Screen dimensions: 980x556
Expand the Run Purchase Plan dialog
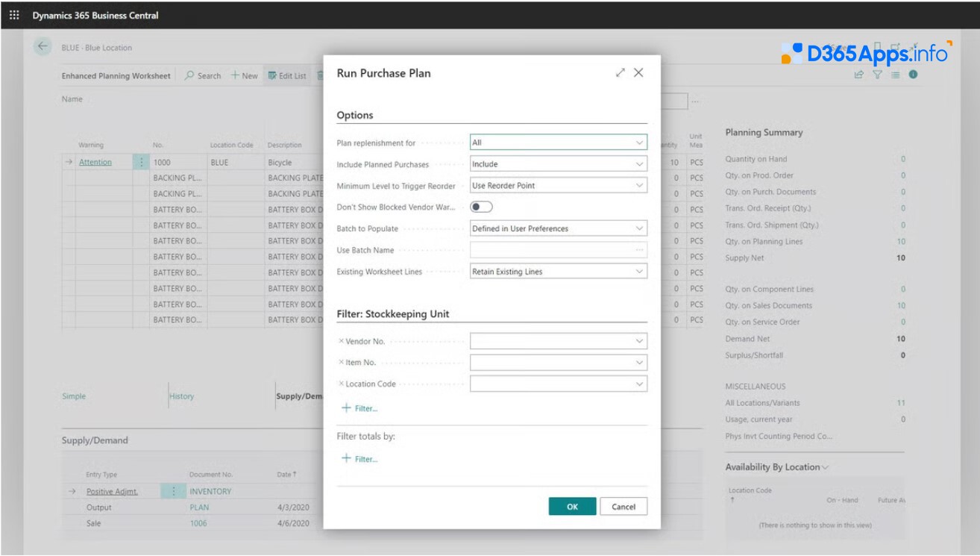(620, 72)
